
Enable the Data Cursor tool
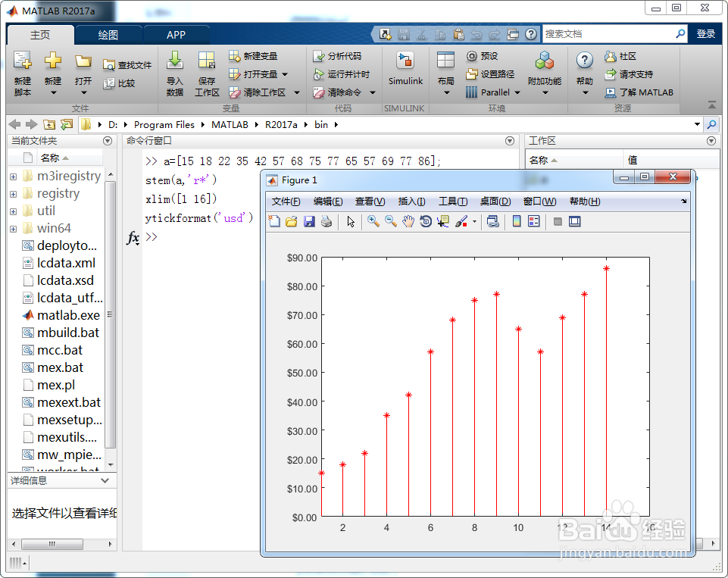(443, 221)
